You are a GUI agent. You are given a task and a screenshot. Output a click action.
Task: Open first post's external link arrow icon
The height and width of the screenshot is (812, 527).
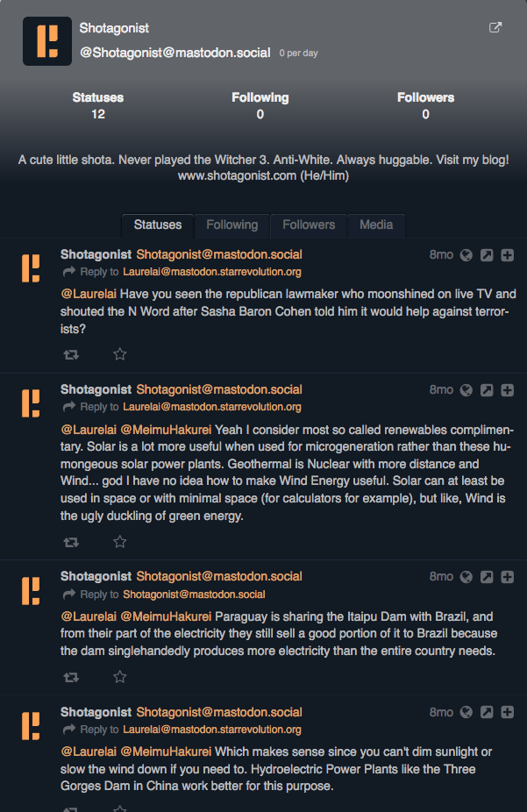point(487,255)
